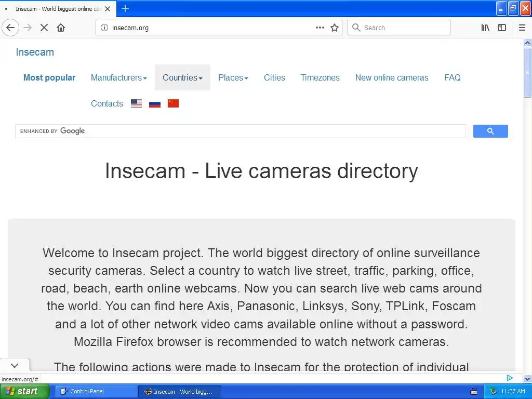This screenshot has width=532, height=399.
Task: Open the Most popular cameras page
Action: tap(49, 78)
